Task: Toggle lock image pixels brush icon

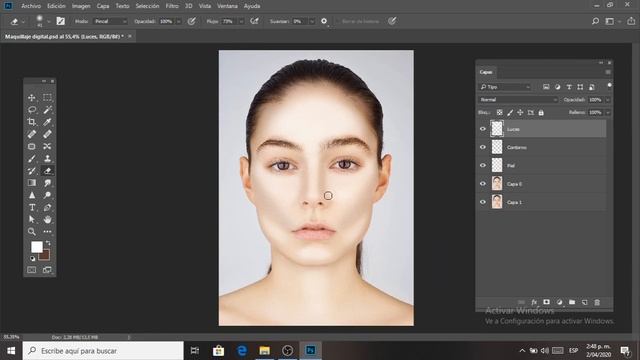Action: pos(510,113)
